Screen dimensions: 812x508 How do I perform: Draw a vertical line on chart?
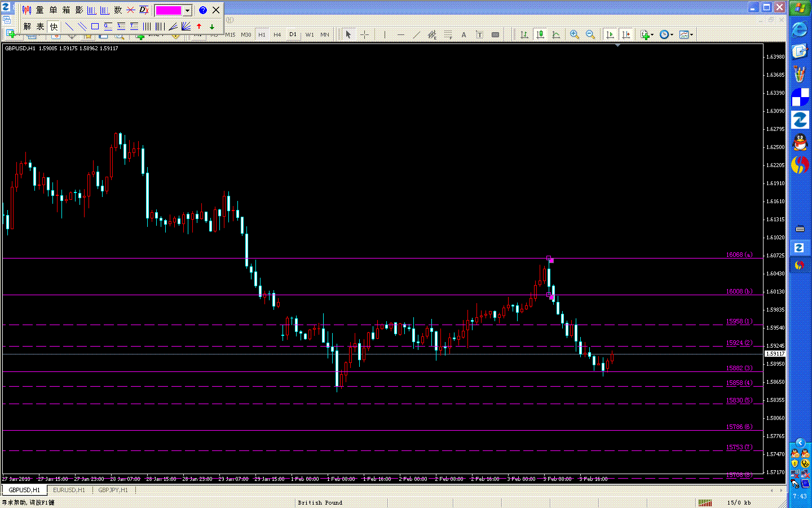385,35
